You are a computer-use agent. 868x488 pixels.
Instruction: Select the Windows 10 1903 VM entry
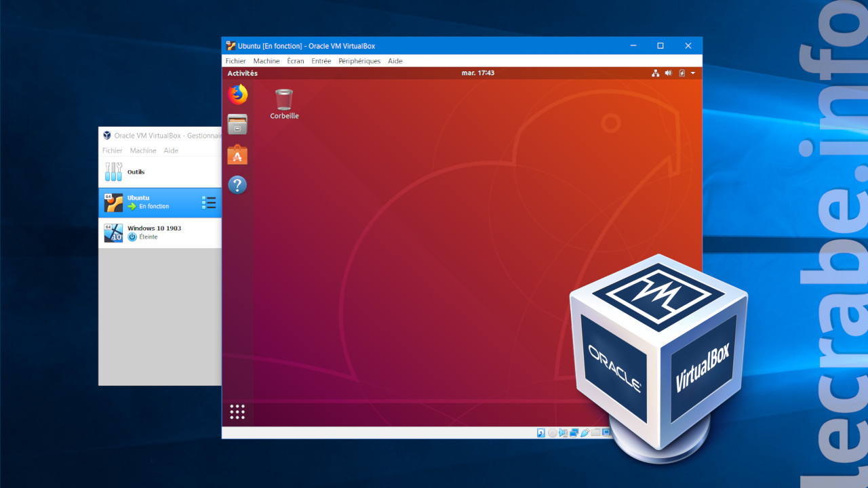pos(160,232)
